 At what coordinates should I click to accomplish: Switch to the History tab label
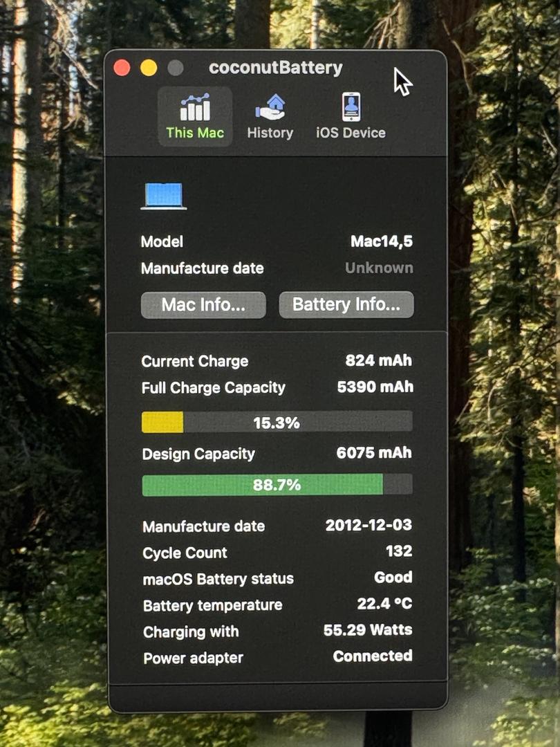[270, 133]
